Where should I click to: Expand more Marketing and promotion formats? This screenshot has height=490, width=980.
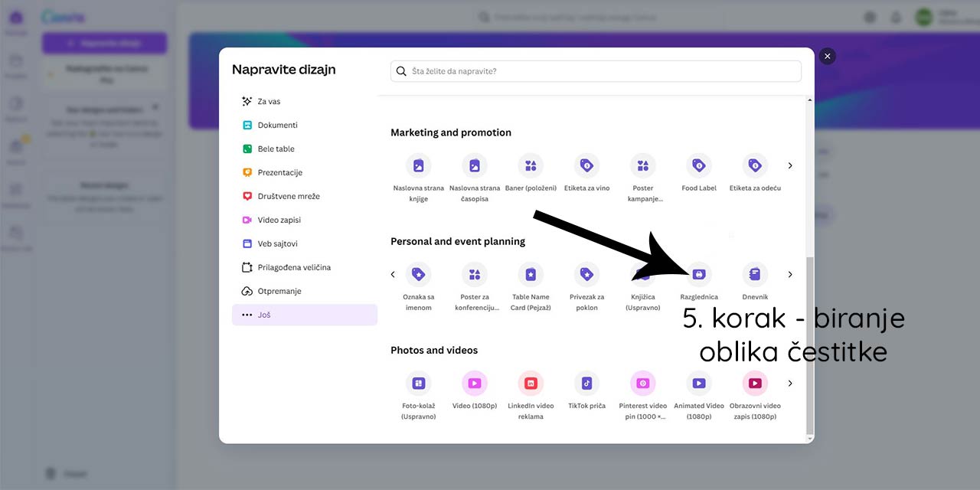(790, 165)
